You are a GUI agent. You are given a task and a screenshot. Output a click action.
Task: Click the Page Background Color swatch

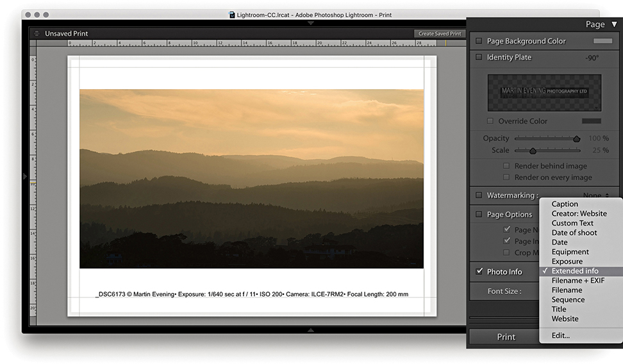(x=602, y=41)
